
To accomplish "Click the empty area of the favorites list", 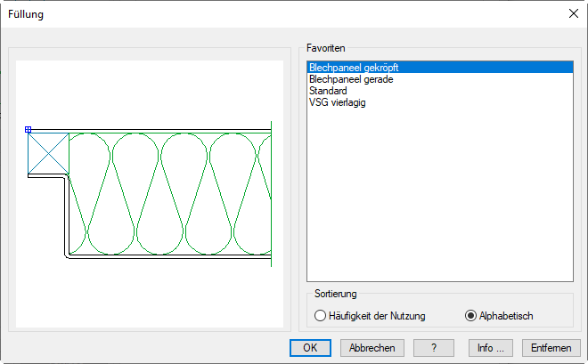I will 437,196.
